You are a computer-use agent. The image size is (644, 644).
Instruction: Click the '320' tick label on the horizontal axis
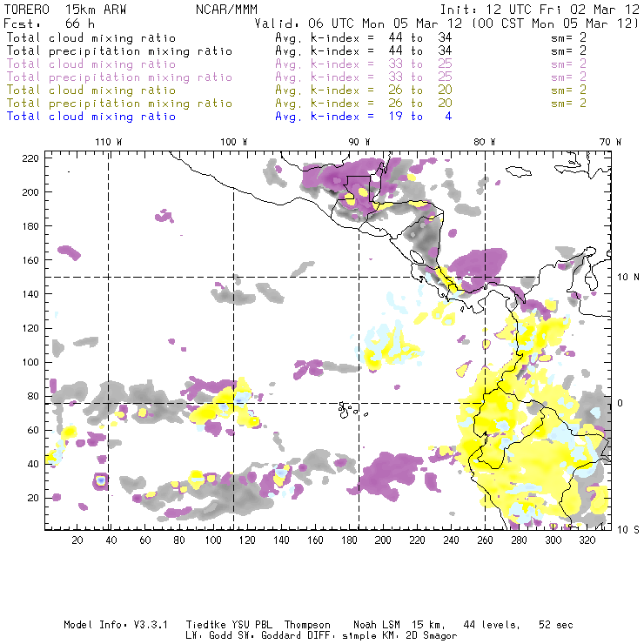point(587,540)
